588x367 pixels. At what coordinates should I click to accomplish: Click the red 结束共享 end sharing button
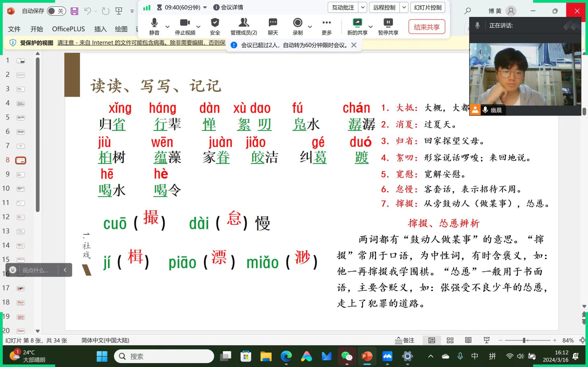[x=426, y=27]
